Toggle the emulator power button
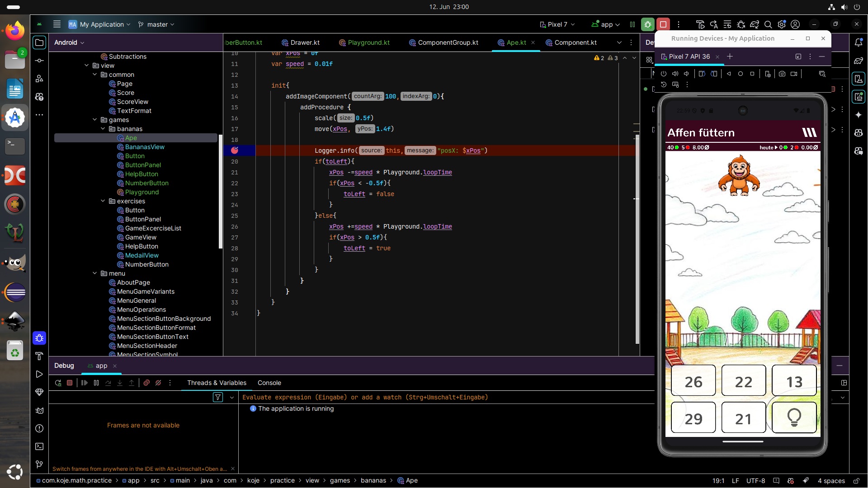Screen dimensions: 868x488 663,74
